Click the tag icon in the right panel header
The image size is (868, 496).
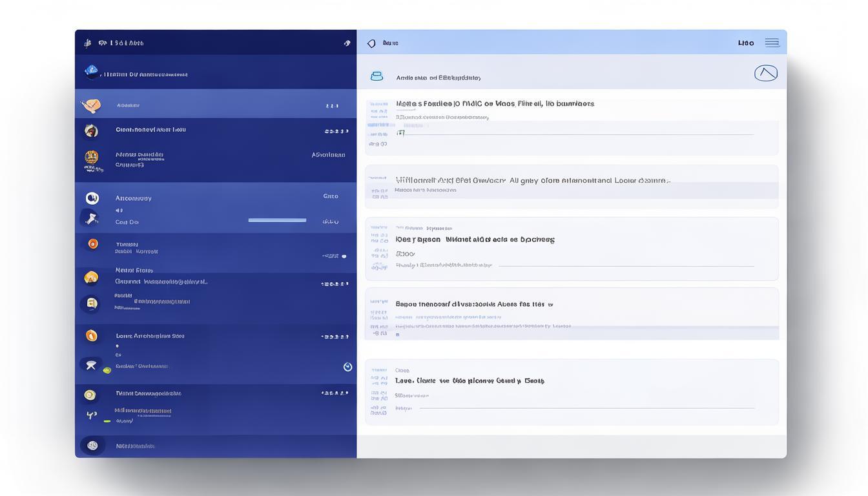click(x=371, y=43)
